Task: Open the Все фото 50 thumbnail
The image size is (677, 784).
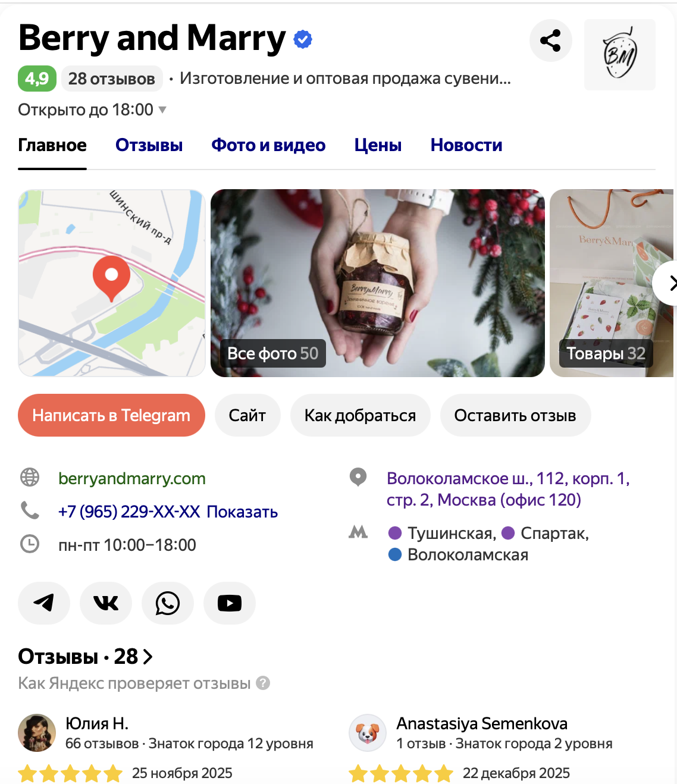Action: (x=378, y=283)
